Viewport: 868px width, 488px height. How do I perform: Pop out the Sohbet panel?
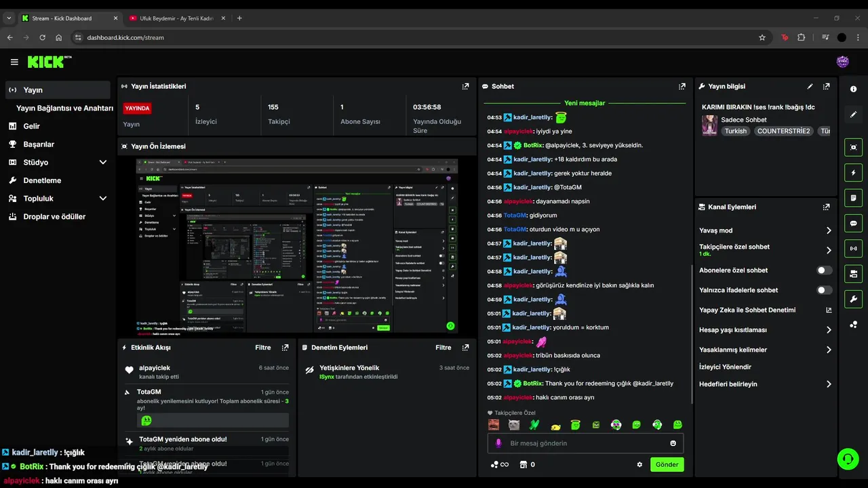click(682, 86)
